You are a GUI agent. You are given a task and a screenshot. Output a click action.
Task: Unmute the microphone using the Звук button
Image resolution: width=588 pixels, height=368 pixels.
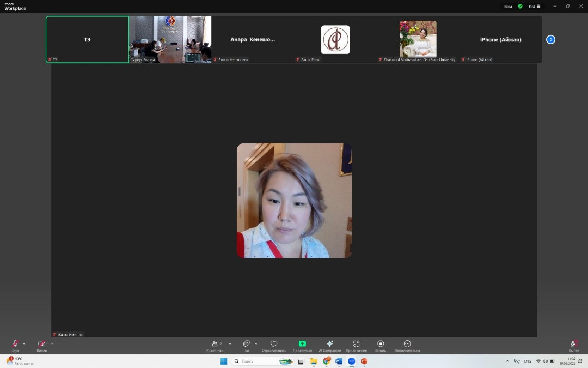[15, 345]
